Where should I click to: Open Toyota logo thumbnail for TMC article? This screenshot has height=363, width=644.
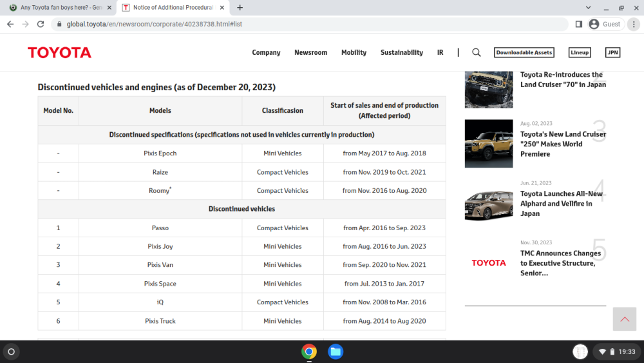pos(489,262)
